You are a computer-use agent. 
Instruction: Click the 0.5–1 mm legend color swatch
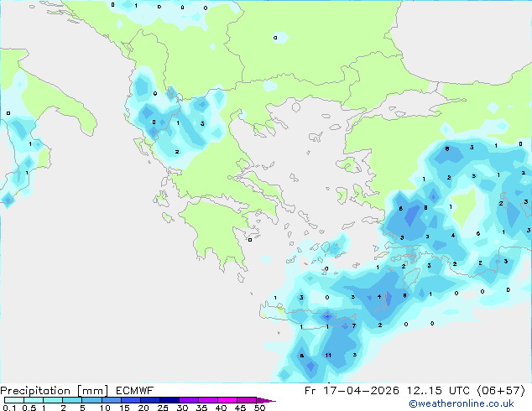point(34,400)
